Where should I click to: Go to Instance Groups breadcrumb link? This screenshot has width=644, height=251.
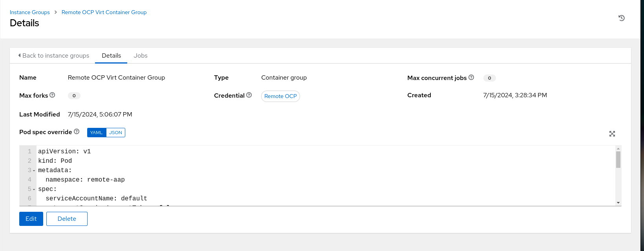point(30,12)
